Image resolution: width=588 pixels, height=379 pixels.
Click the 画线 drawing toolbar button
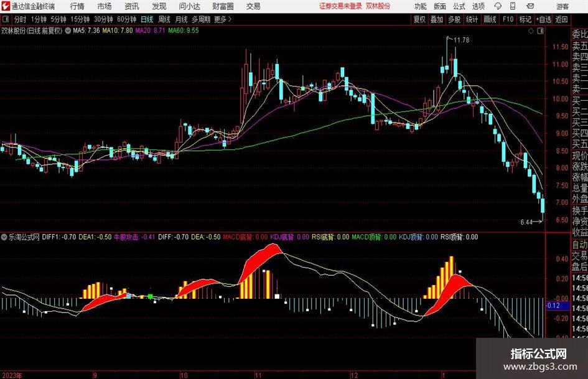(x=490, y=19)
